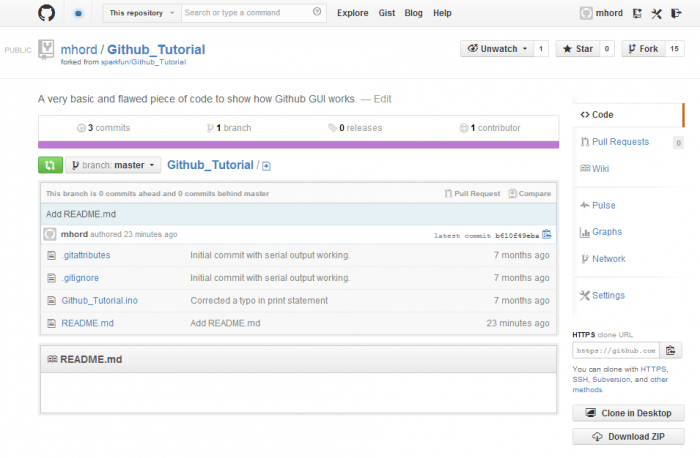Open latest commit b610f49eba

pyautogui.click(x=517, y=236)
